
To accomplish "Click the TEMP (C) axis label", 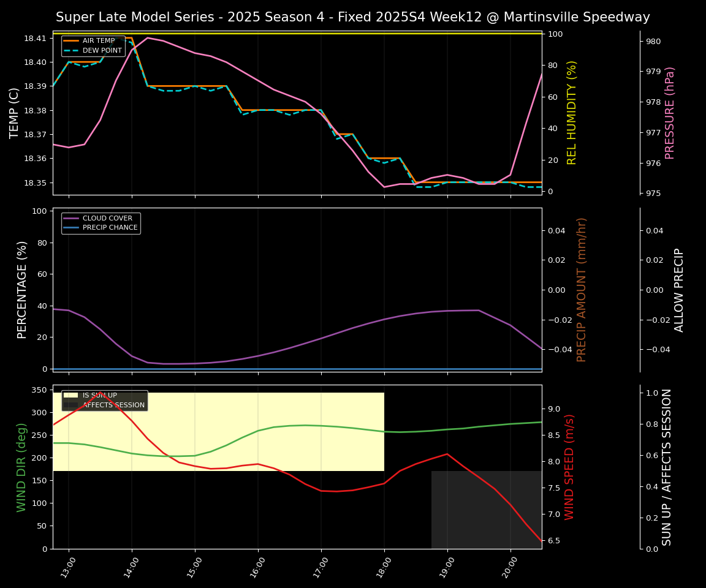I will pyautogui.click(x=14, y=113).
